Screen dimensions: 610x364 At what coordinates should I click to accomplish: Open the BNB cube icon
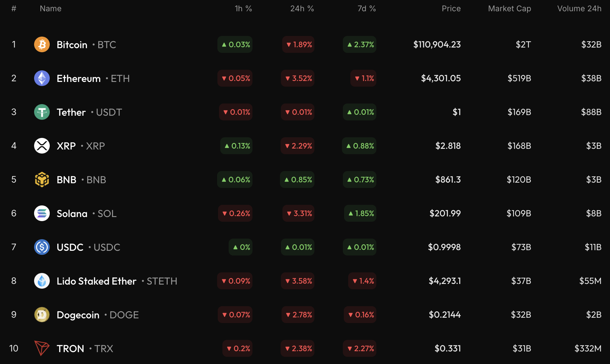click(x=42, y=179)
